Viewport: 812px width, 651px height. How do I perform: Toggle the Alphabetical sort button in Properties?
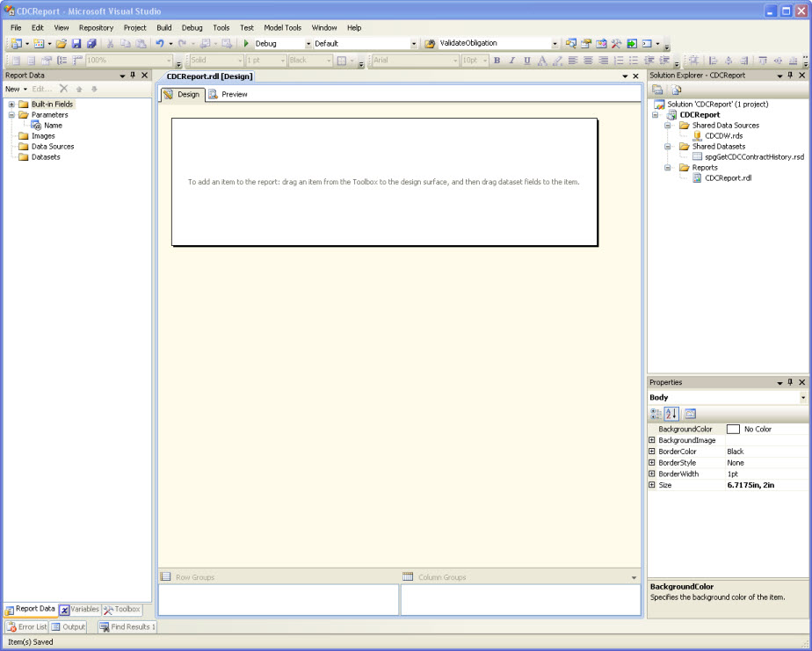coord(671,414)
